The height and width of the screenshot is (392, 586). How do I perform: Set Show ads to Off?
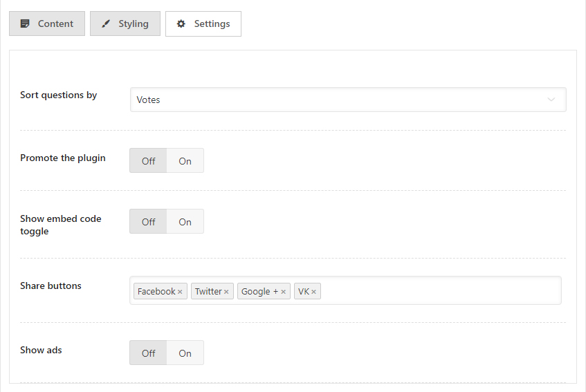(x=149, y=353)
